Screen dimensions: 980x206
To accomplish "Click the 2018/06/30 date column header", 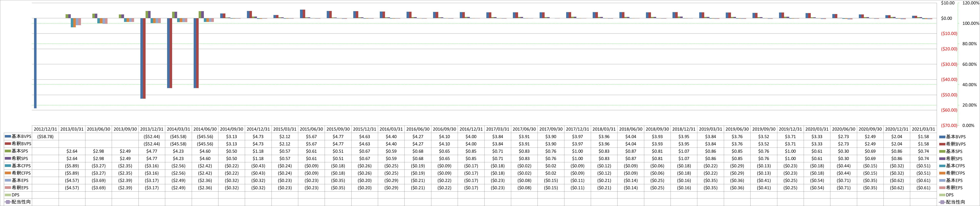I will [x=631, y=129].
